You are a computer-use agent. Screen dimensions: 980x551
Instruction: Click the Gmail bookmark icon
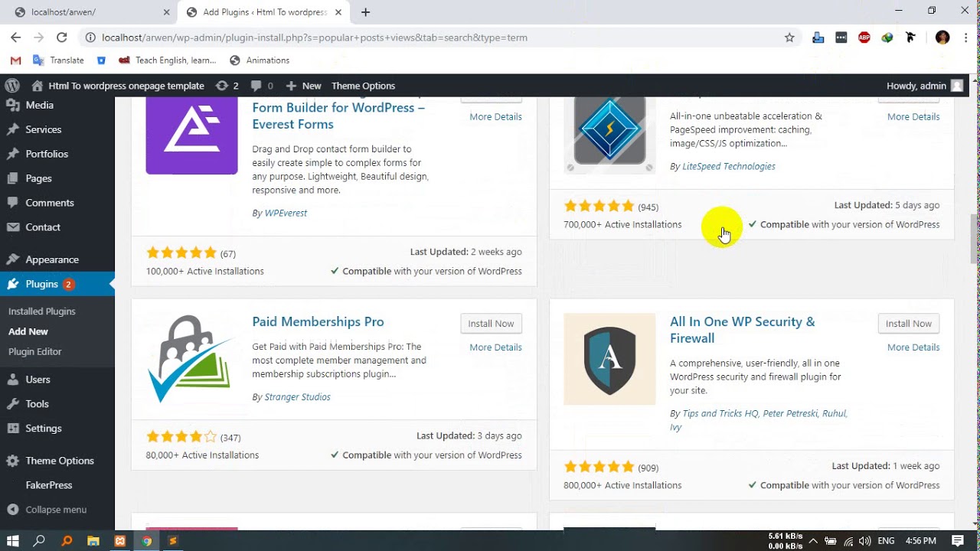(x=15, y=60)
